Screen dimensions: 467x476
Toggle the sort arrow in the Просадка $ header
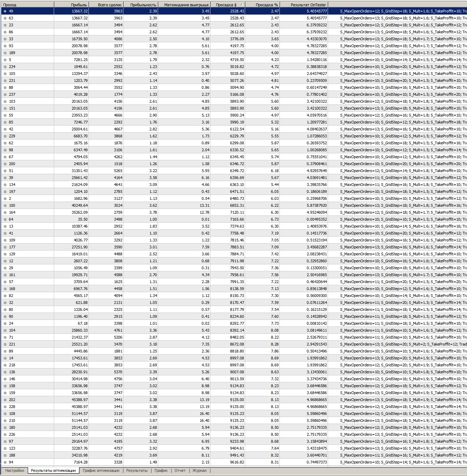[x=241, y=5]
